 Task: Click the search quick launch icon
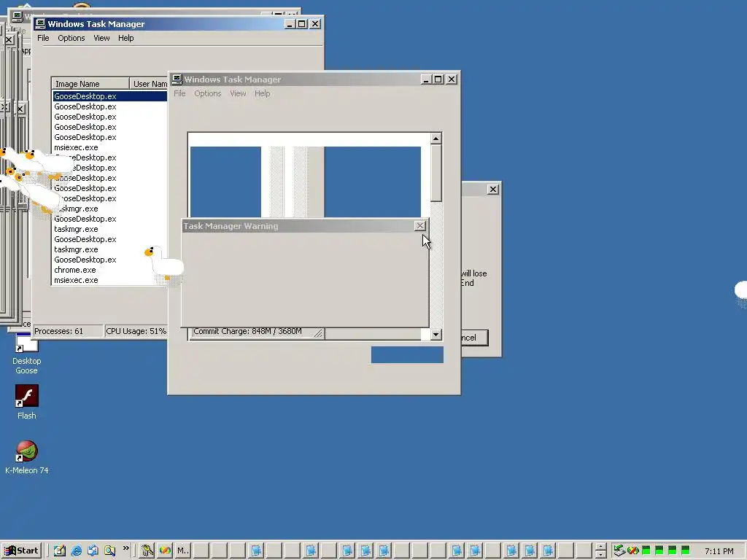[109, 551]
